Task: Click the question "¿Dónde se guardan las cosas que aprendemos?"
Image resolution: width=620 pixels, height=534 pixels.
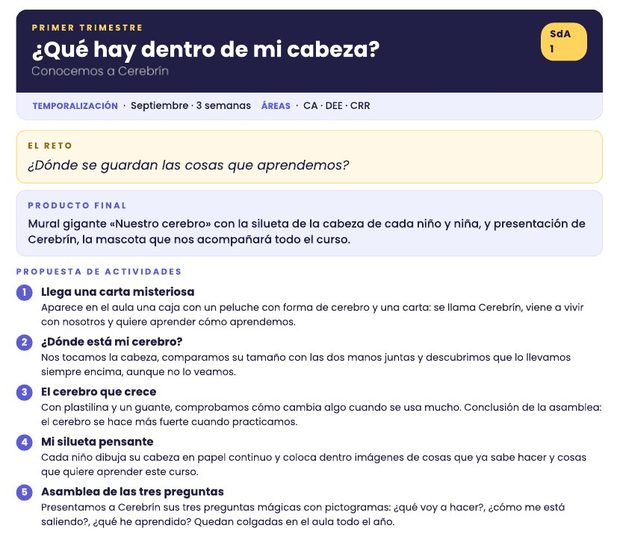Action: [x=188, y=165]
